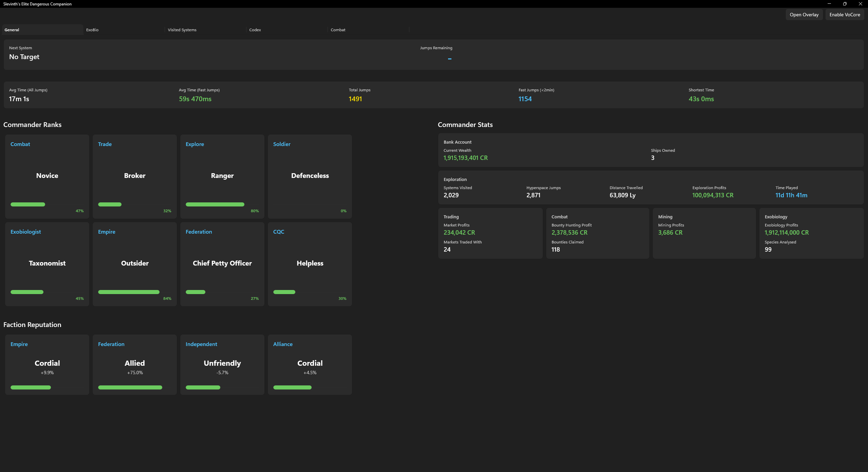Switch to the Combat tab
The width and height of the screenshot is (868, 472).
coord(338,30)
